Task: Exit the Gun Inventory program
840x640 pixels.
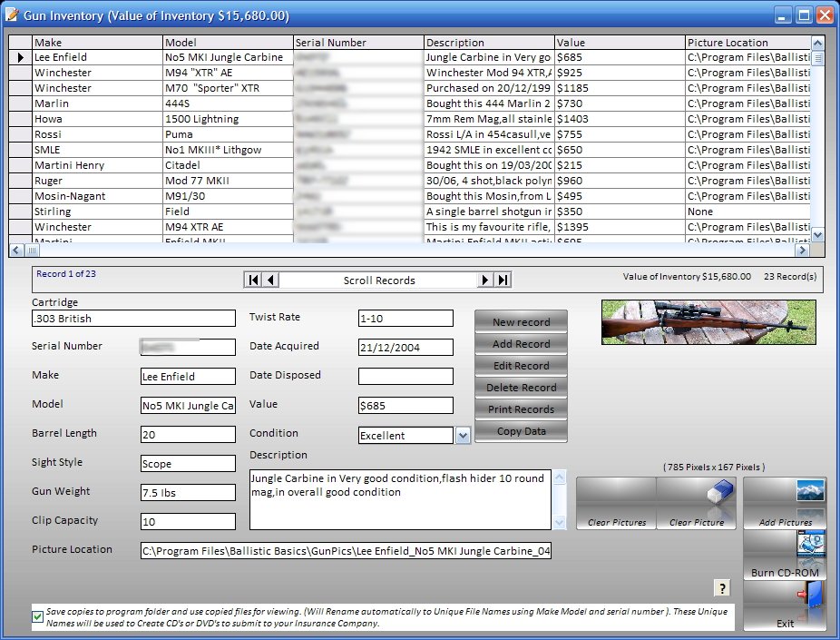Action: tap(785, 606)
